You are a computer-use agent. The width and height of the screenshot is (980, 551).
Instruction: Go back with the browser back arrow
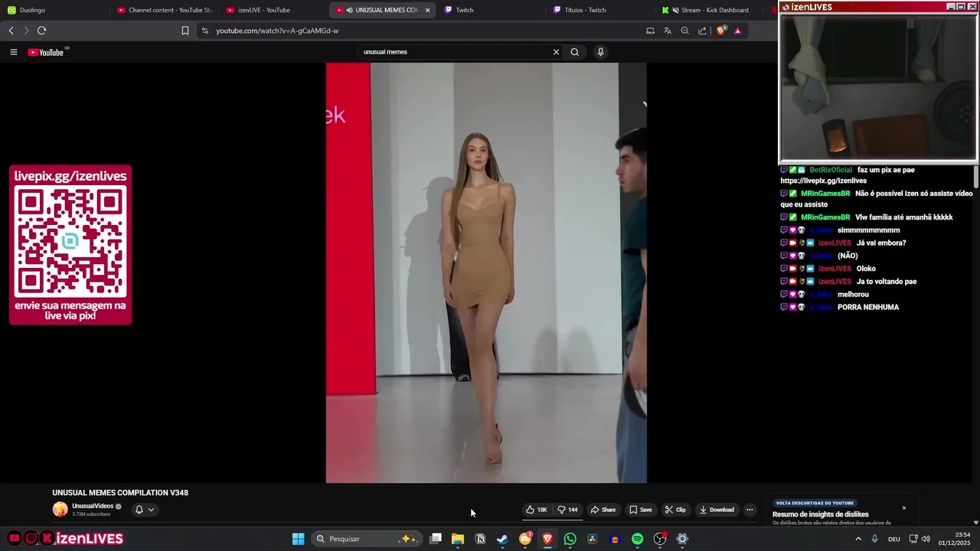point(11,31)
